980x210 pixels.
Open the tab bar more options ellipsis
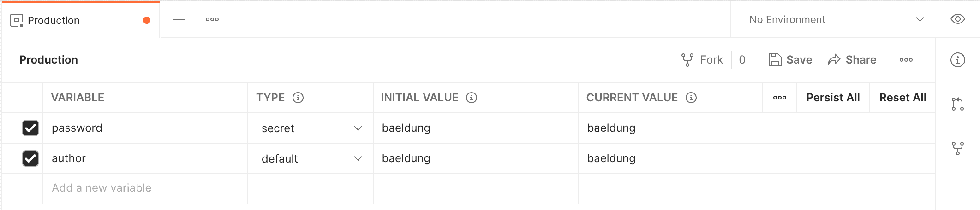[x=212, y=19]
